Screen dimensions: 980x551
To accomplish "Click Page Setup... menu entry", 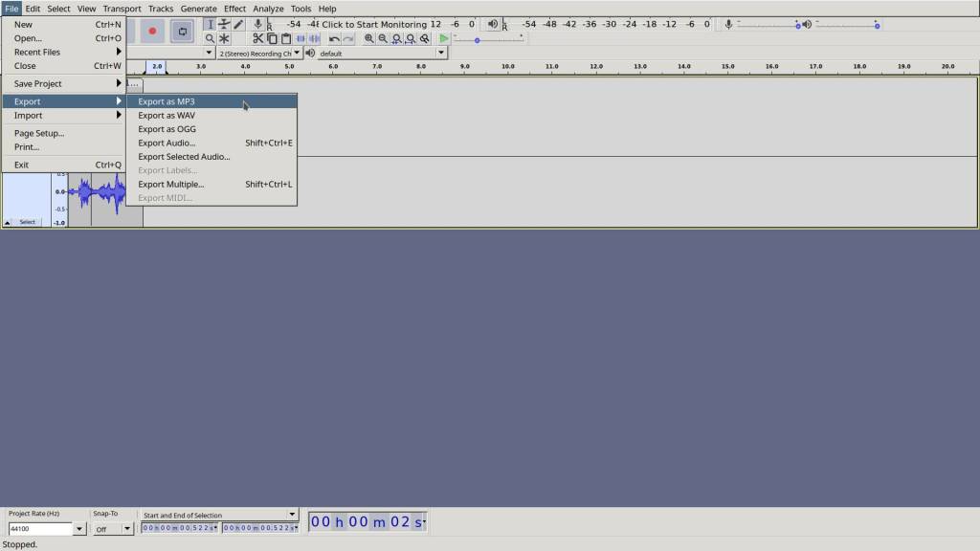I will (64, 133).
